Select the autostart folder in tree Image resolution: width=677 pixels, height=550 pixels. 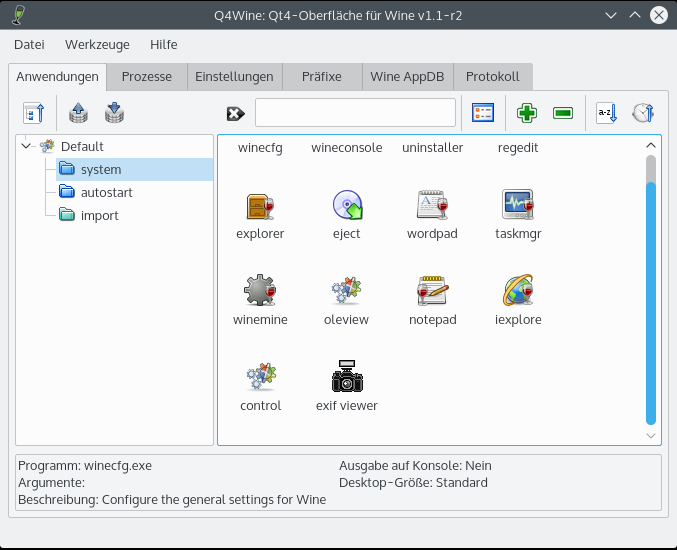point(106,192)
